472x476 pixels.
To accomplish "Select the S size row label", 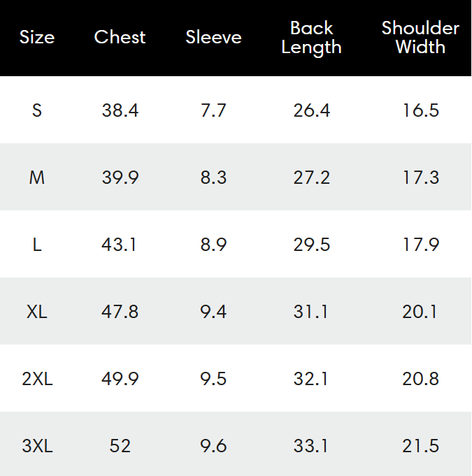I will (37, 110).
